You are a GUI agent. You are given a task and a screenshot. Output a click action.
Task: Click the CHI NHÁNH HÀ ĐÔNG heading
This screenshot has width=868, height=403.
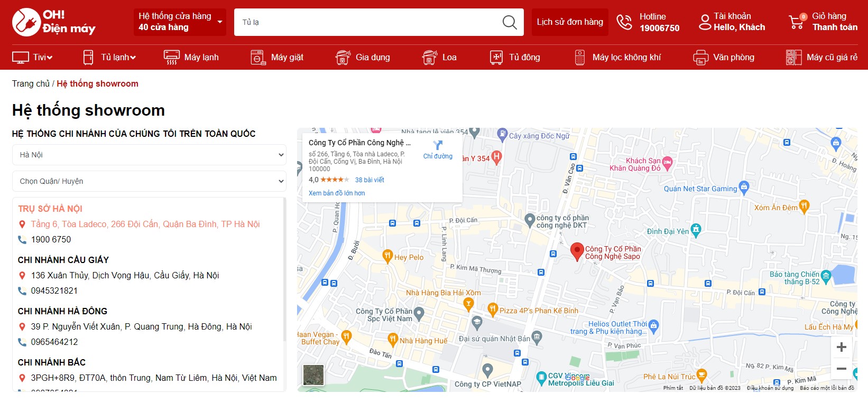coord(62,311)
